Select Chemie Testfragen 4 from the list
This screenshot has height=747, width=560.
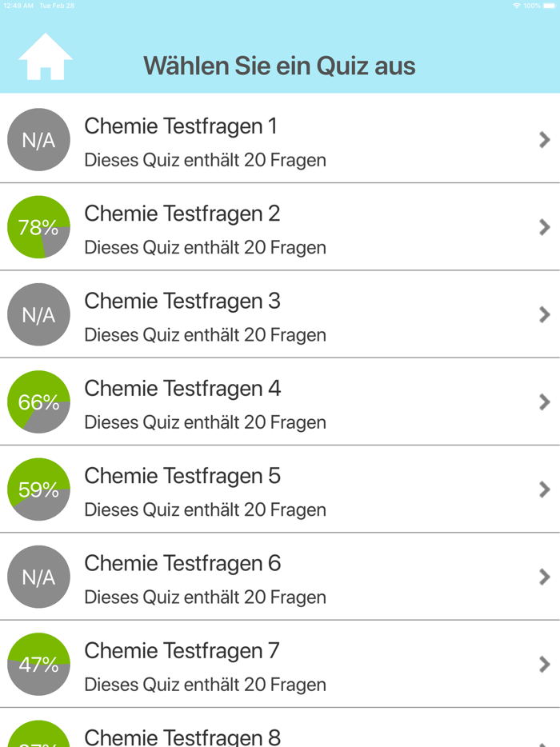(x=182, y=388)
